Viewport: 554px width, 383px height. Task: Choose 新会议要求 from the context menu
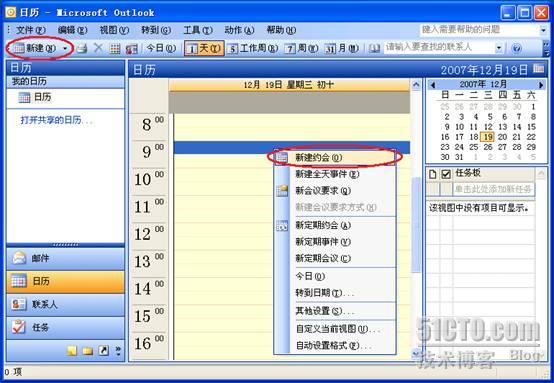click(x=335, y=191)
